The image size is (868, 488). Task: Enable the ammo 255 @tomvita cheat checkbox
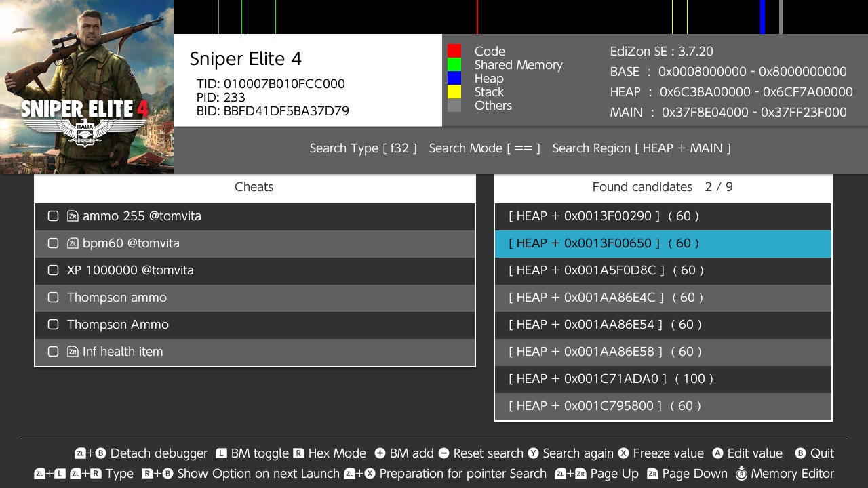point(53,216)
